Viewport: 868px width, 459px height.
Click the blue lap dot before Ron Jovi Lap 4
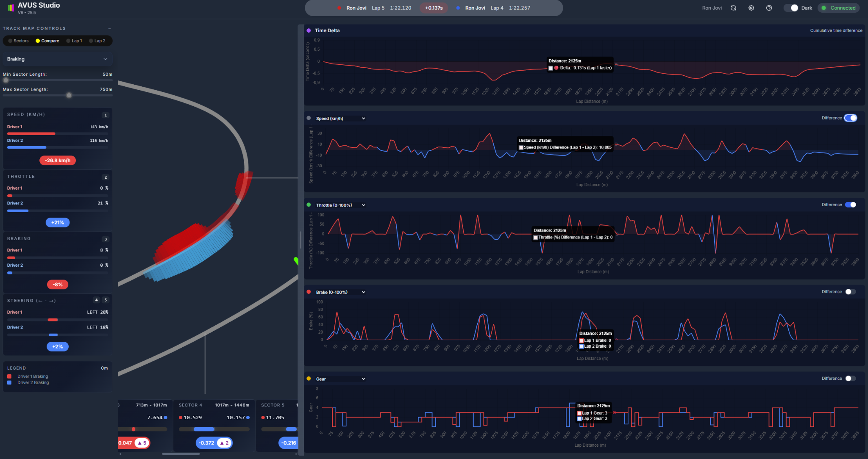[x=458, y=8]
